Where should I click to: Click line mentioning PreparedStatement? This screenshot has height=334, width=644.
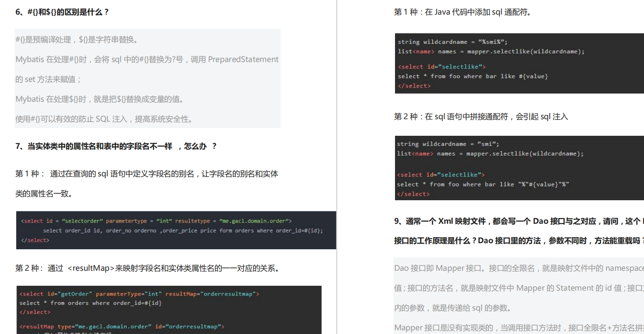pyautogui.click(x=147, y=60)
